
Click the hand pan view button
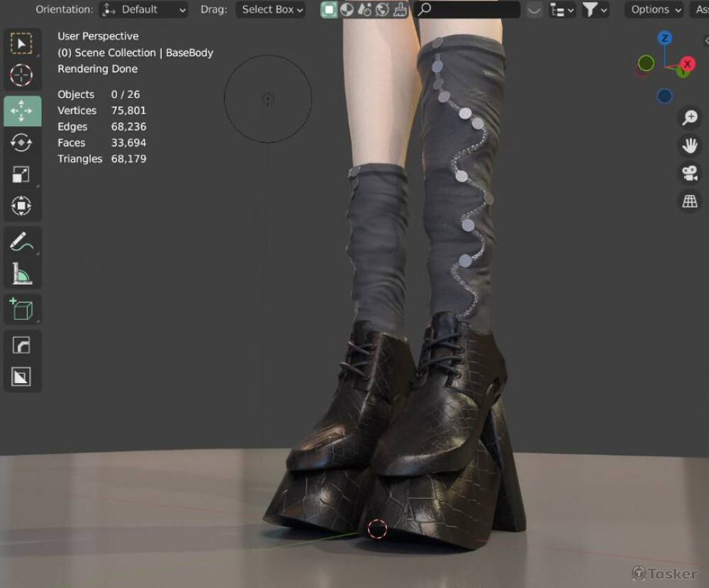point(689,145)
